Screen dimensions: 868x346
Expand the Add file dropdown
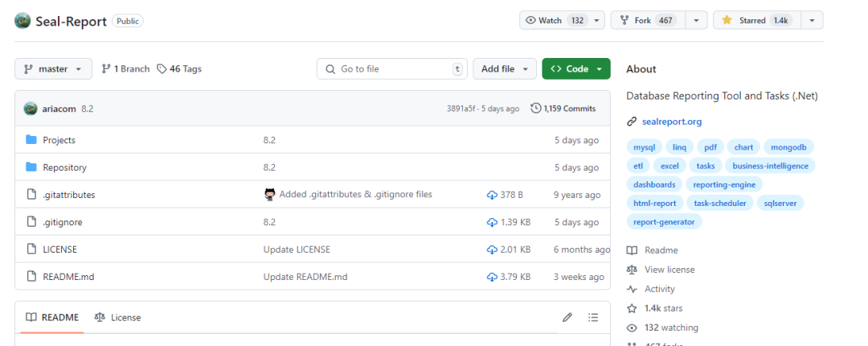point(504,69)
